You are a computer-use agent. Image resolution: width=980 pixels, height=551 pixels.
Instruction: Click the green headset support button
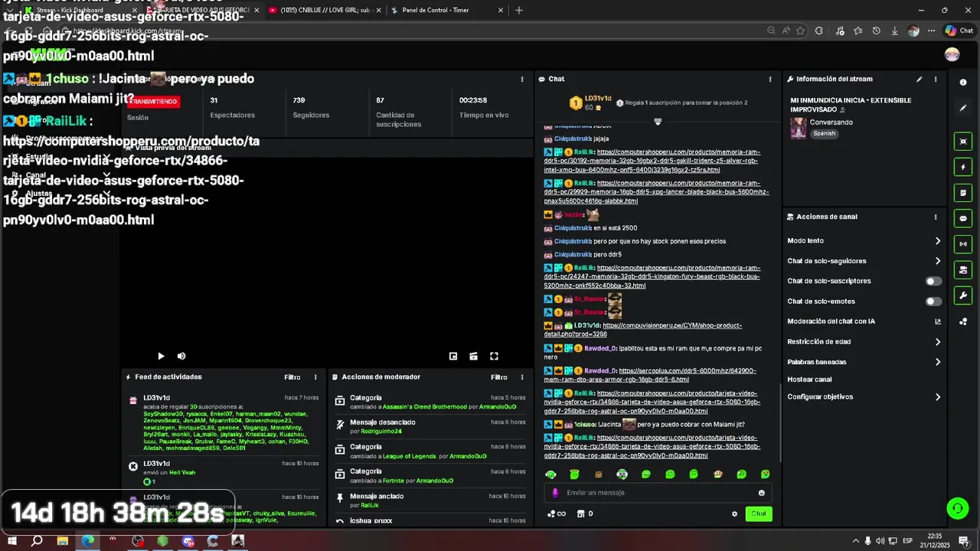(x=956, y=508)
